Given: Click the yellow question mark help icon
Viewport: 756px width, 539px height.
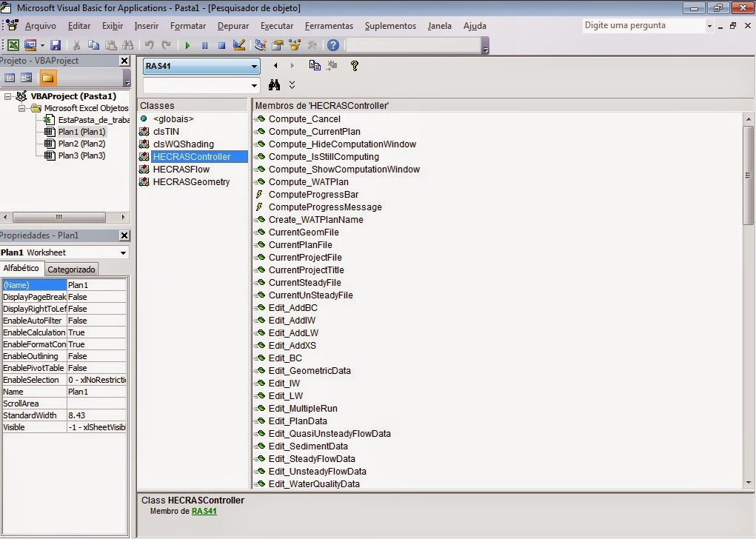Looking at the screenshot, I should tap(354, 66).
